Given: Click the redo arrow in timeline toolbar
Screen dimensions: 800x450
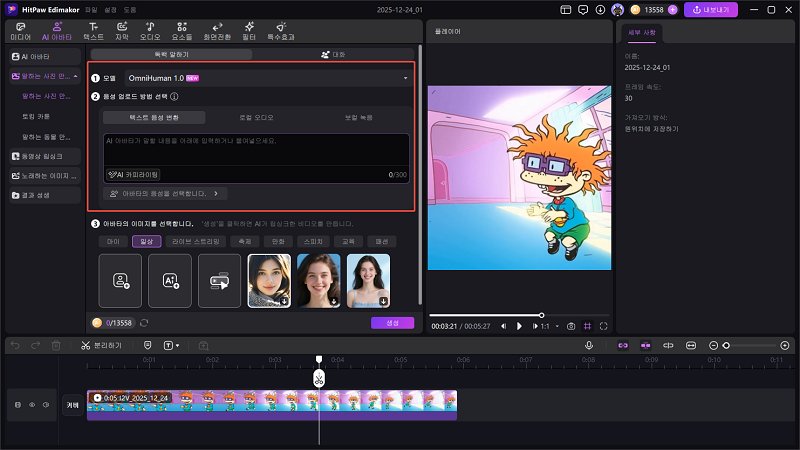Looking at the screenshot, I should [x=35, y=345].
